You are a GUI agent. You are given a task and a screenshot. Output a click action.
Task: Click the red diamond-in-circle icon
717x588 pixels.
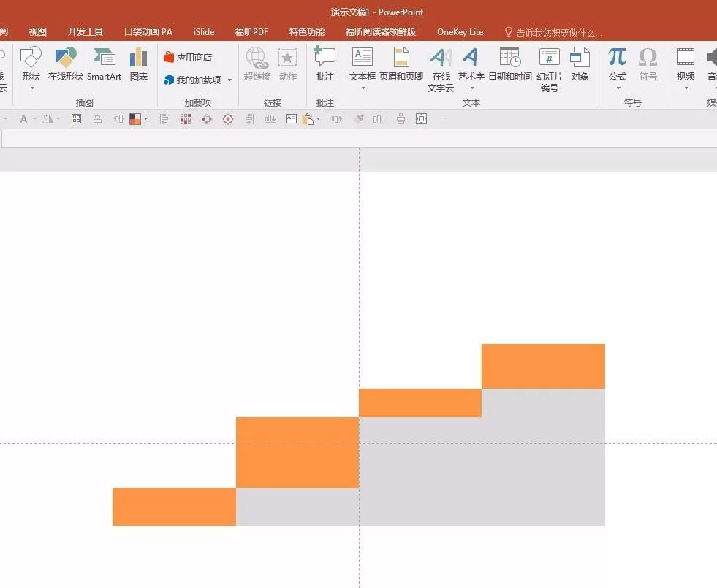(x=228, y=119)
